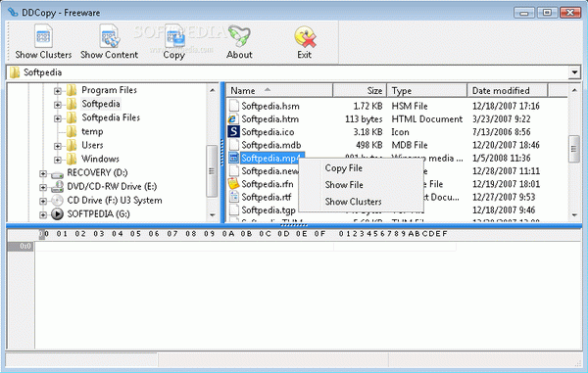This screenshot has height=373, width=588.
Task: Sort by the Size column header
Action: 360,91
